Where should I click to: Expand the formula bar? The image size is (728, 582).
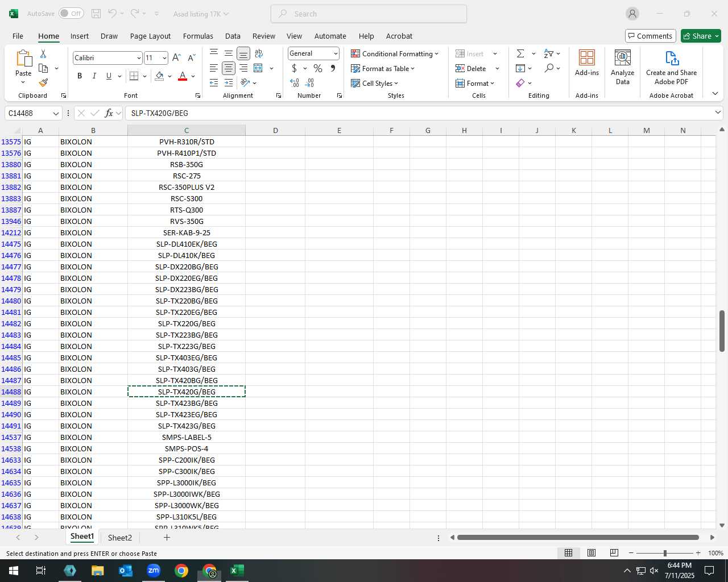point(718,113)
